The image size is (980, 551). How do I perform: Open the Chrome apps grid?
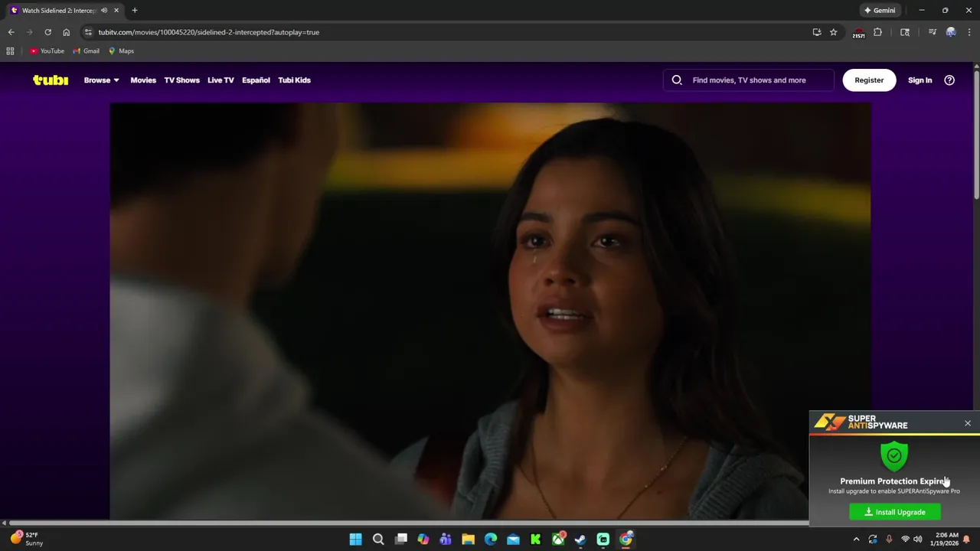[10, 51]
